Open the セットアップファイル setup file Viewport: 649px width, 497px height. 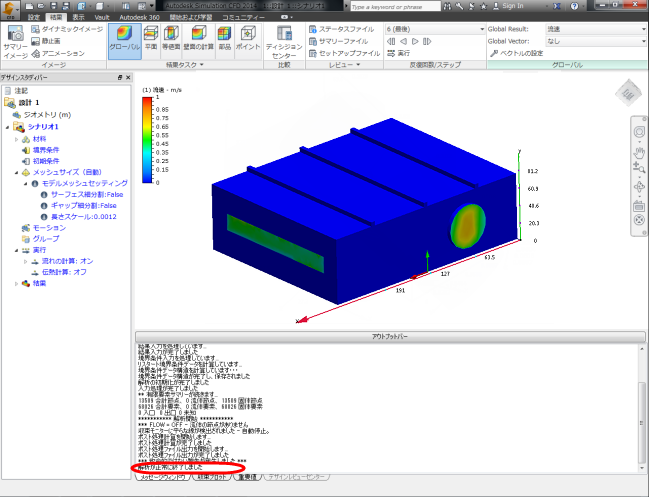point(344,53)
